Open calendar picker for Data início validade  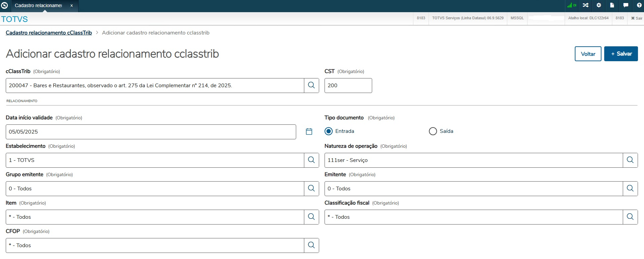[309, 132]
